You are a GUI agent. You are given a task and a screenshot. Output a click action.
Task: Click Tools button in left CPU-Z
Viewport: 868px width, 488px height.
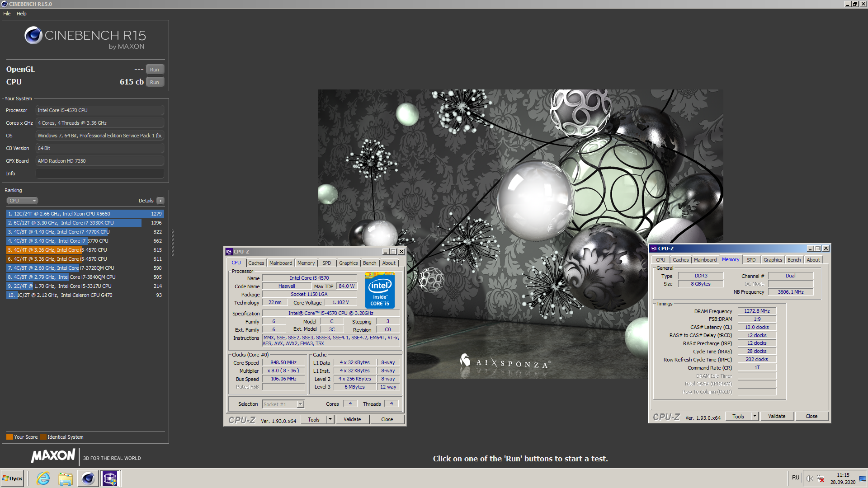click(314, 420)
